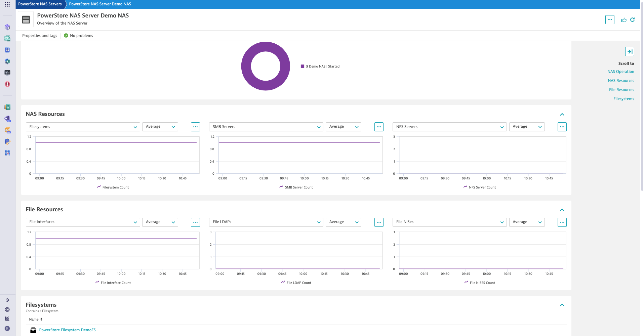Viewport: 644px width, 336px height.
Task: Click the Filesystem Count line in chart
Action: [x=116, y=143]
